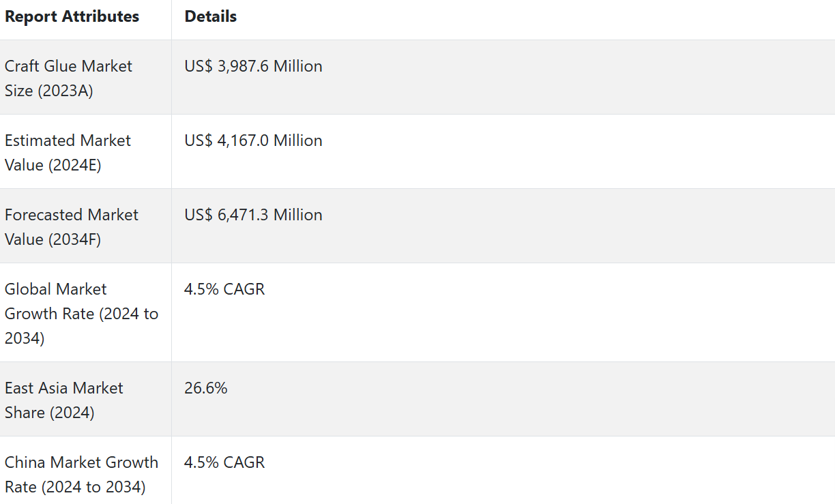Screen dimensions: 835x504
Task: Click the US$ 3,987.6 Million value
Action: [x=253, y=66]
